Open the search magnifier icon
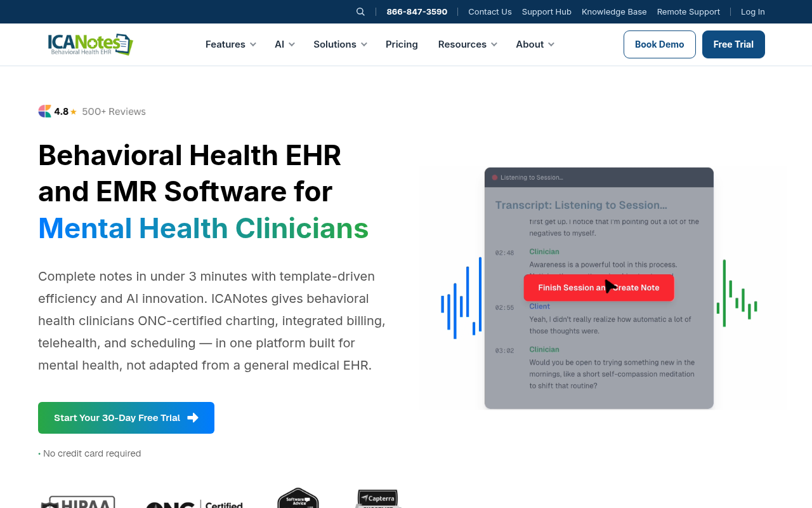 (360, 11)
